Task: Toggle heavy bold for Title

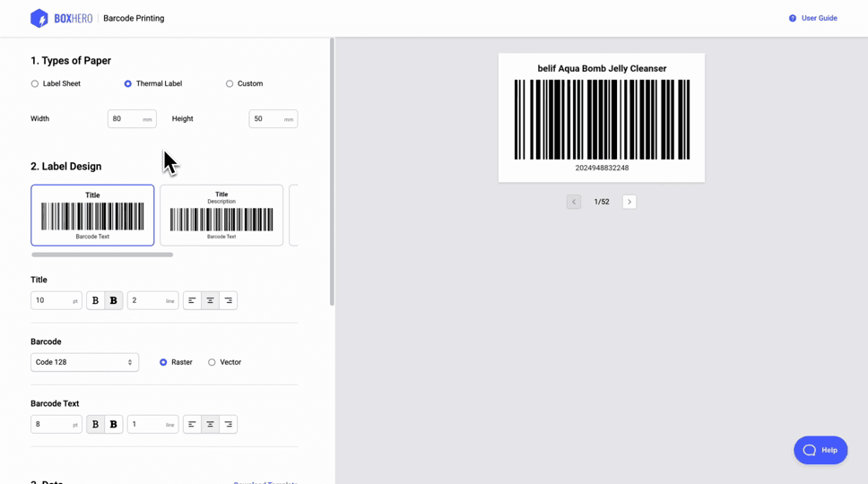Action: click(x=113, y=300)
